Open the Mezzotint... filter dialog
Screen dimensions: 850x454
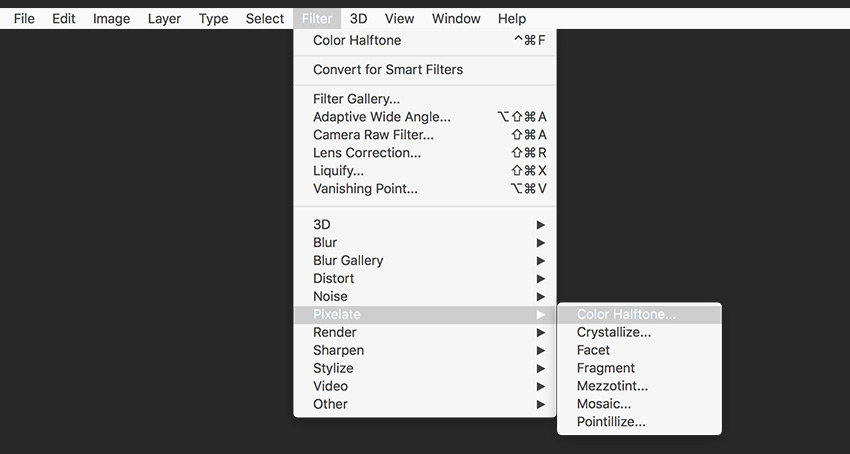pos(612,386)
